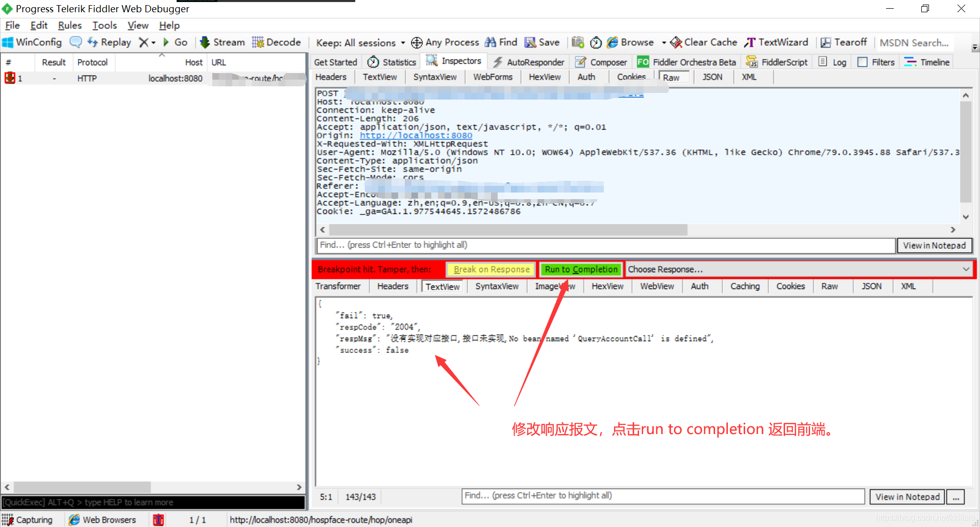The image size is (980, 527).
Task: Open the File menu
Action: 12,26
